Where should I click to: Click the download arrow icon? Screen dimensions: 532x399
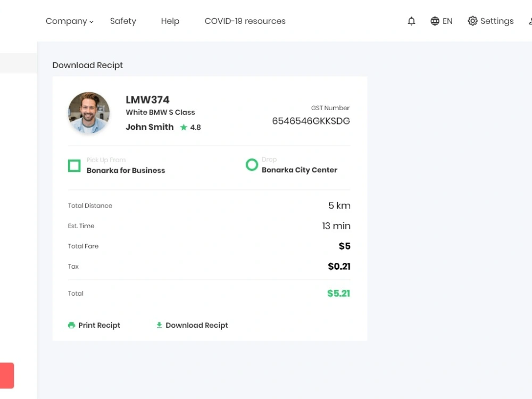159,325
